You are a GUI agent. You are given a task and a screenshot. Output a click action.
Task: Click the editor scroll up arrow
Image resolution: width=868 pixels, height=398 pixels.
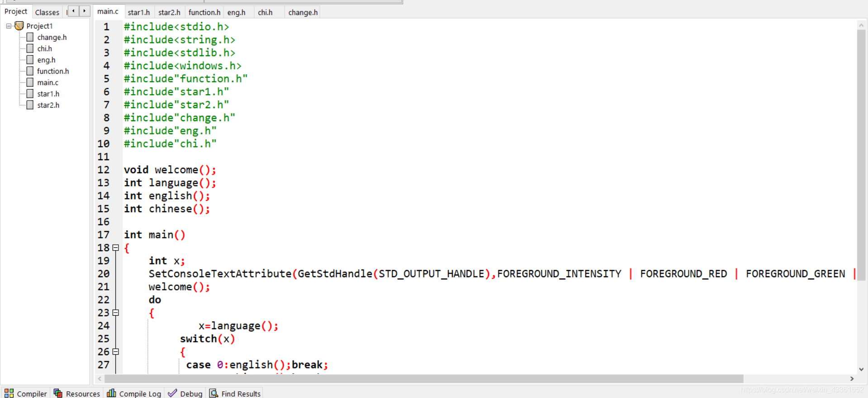(x=861, y=25)
